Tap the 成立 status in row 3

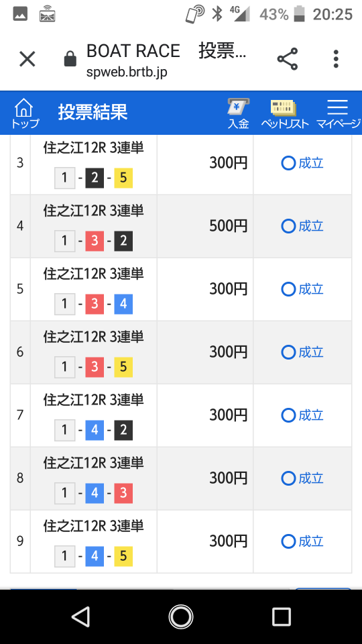(x=302, y=164)
